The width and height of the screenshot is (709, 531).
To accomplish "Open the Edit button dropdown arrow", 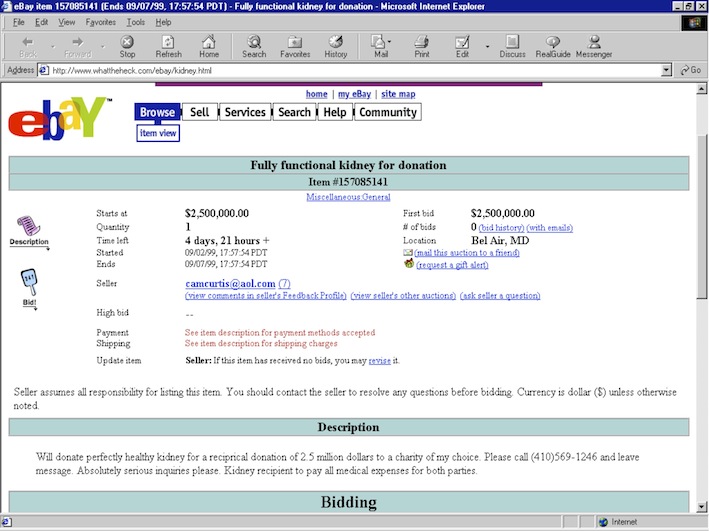I will pyautogui.click(x=488, y=46).
